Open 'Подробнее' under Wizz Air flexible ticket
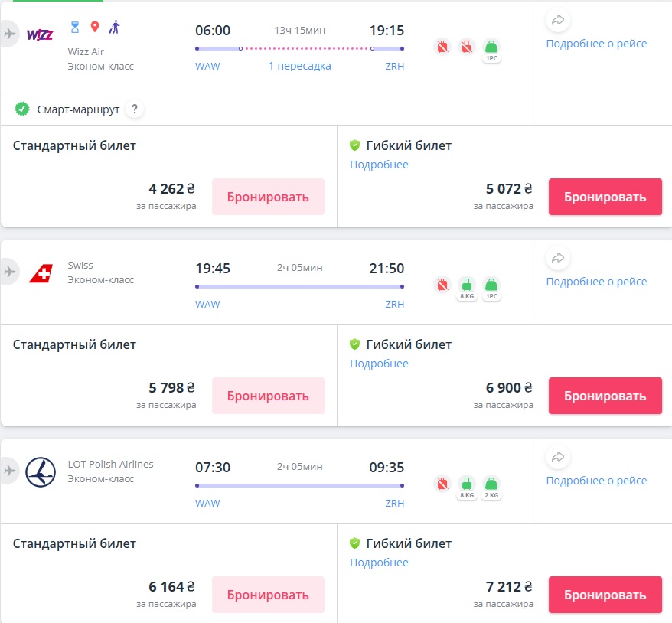This screenshot has height=623, width=672. coord(379,165)
